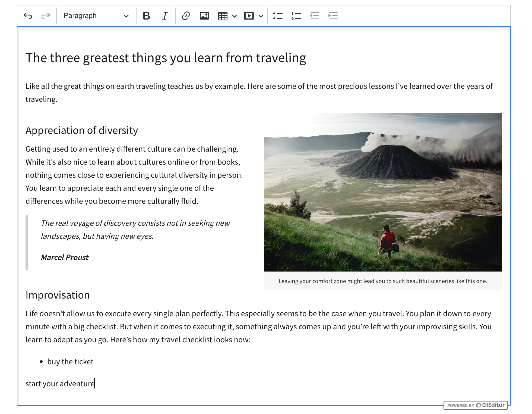
Task: Click the travel scenery thumbnail image
Action: pyautogui.click(x=383, y=192)
